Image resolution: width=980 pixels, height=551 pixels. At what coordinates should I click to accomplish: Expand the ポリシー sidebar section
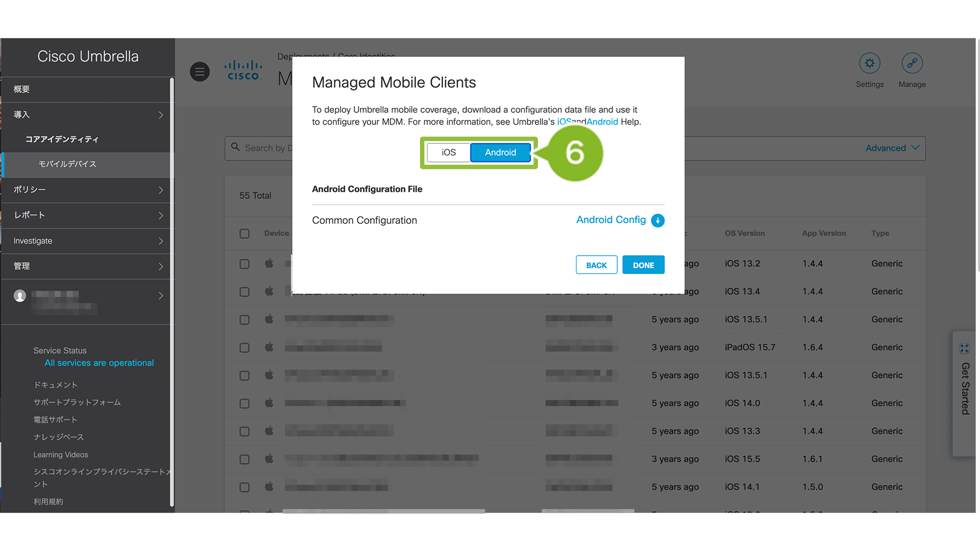pyautogui.click(x=88, y=190)
